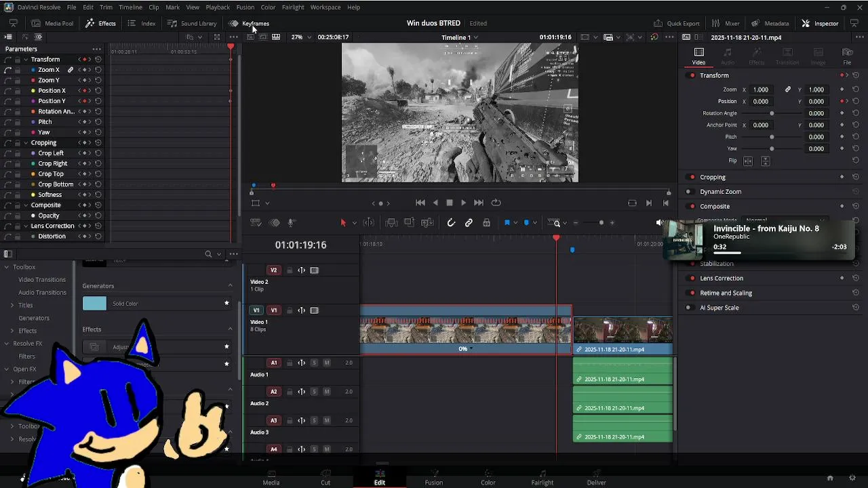Reset the Zoom X parameter in keyframes panel

pyautogui.click(x=98, y=70)
